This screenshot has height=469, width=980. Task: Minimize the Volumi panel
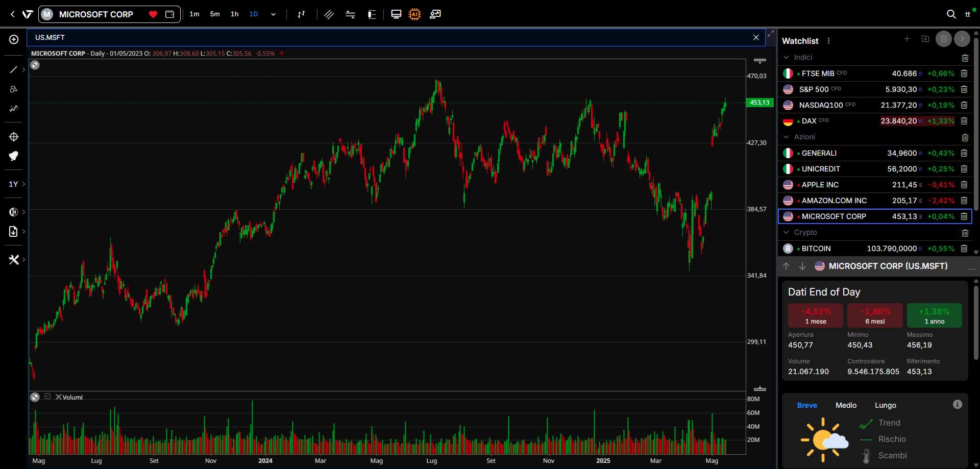point(47,397)
